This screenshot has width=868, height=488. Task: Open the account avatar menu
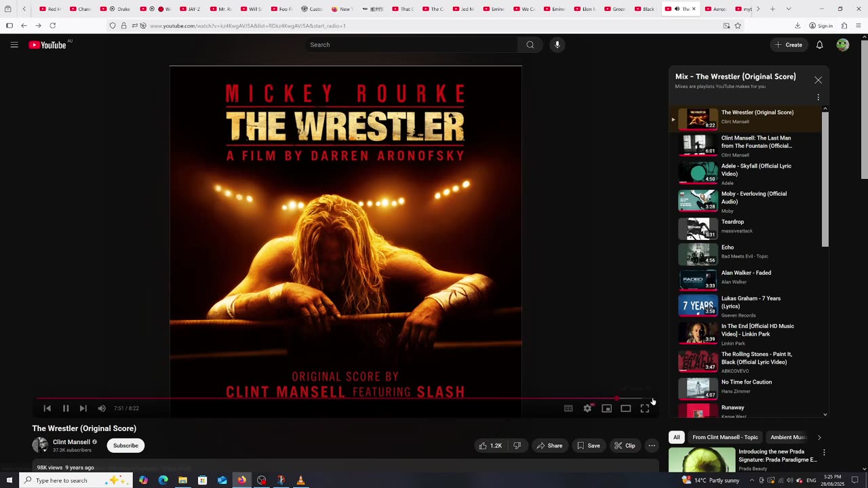click(842, 45)
